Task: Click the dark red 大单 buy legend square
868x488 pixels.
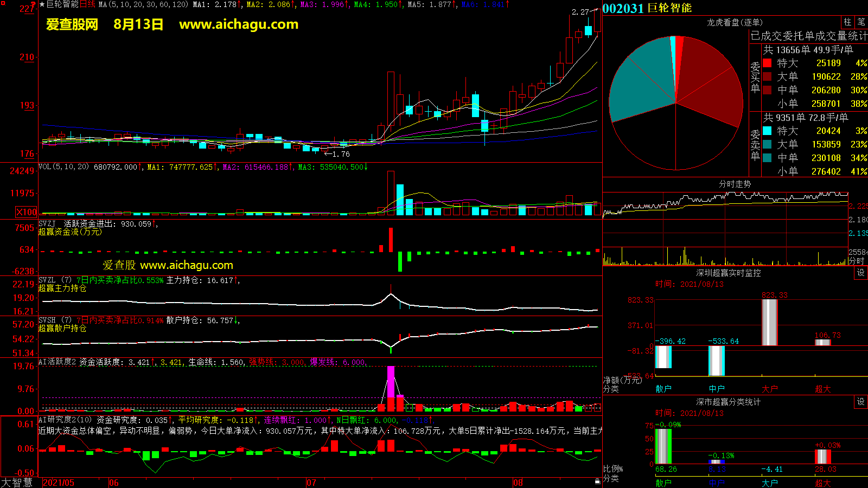Action: pyautogui.click(x=767, y=76)
